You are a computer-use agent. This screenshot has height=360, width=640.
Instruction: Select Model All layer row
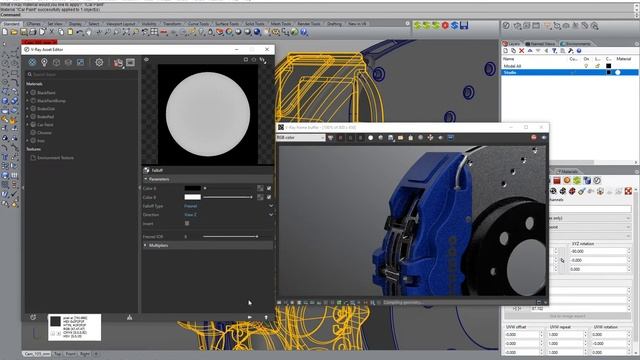[x=569, y=66]
